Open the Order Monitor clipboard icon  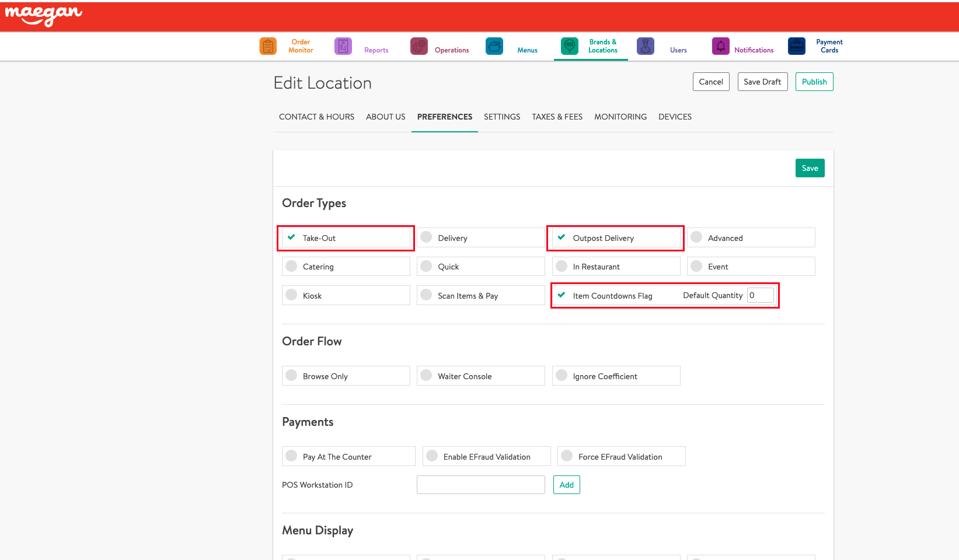point(268,46)
